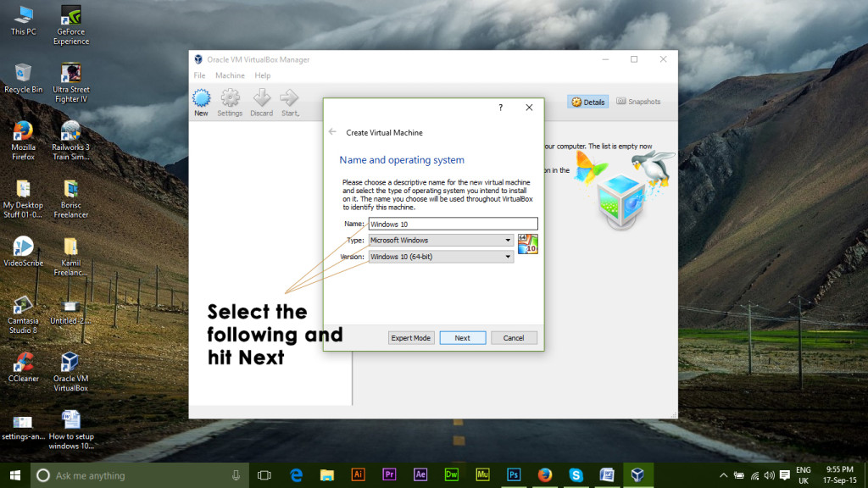Select VideoScribe desktop shortcut
This screenshot has height=488, width=868.
click(23, 252)
